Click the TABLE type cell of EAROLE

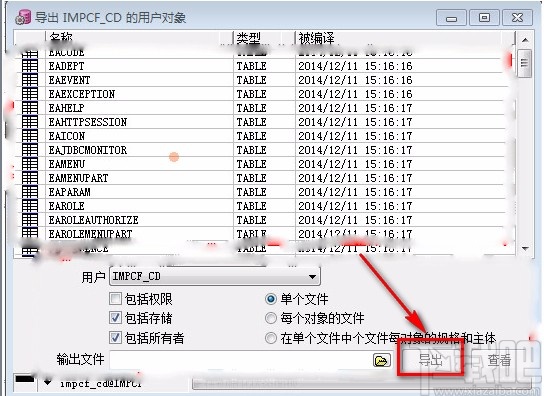coord(252,206)
